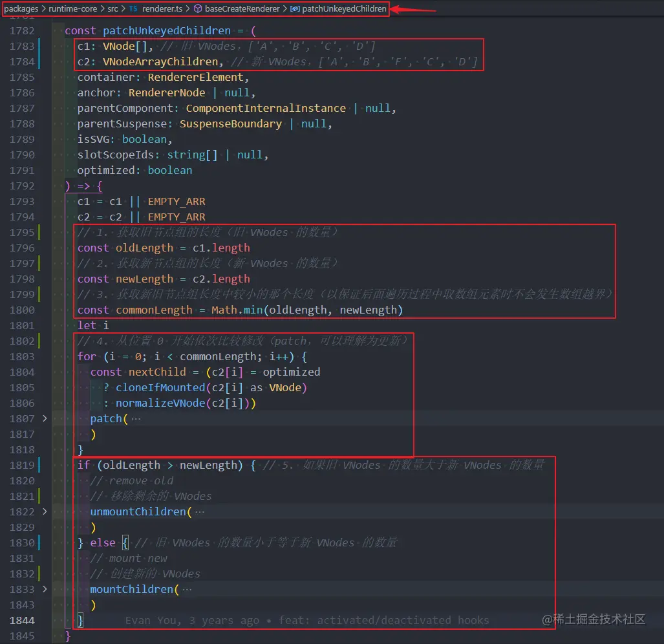The width and height of the screenshot is (664, 644).
Task: Click the 'if' keyword on line 1819
Action: [x=83, y=466]
